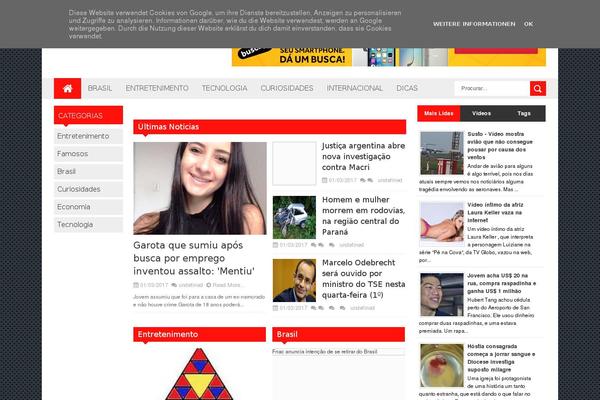This screenshot has height=400, width=600.
Task: Select Brasil in the Categorias sidebar
Action: pyautogui.click(x=88, y=171)
